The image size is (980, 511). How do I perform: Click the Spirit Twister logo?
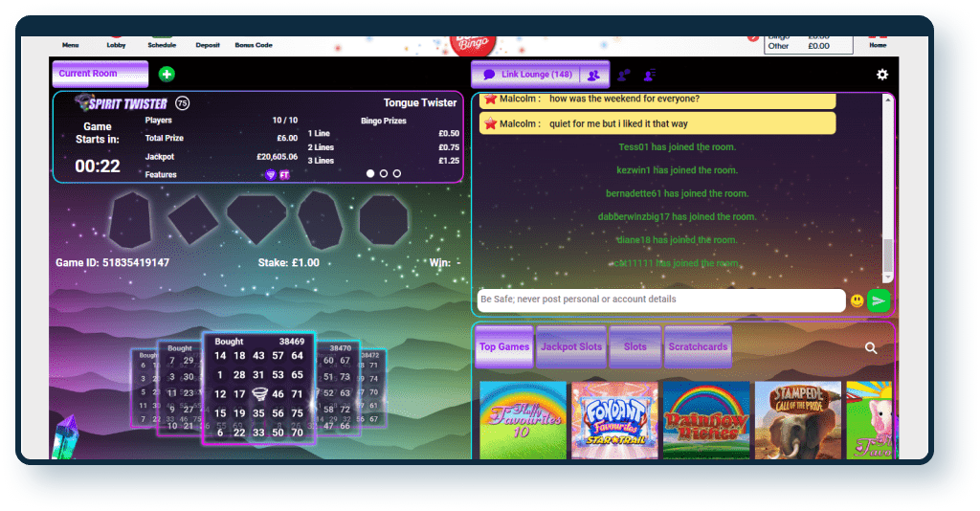click(122, 103)
